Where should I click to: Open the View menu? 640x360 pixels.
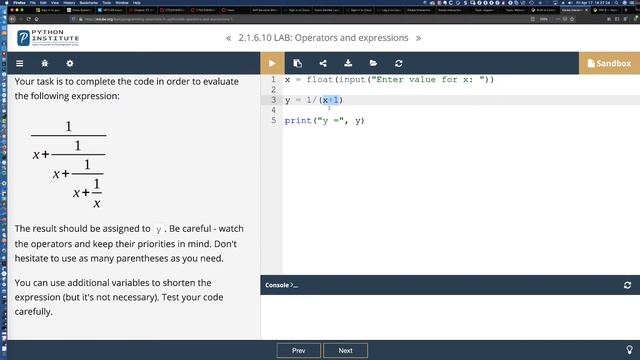(55, 2)
